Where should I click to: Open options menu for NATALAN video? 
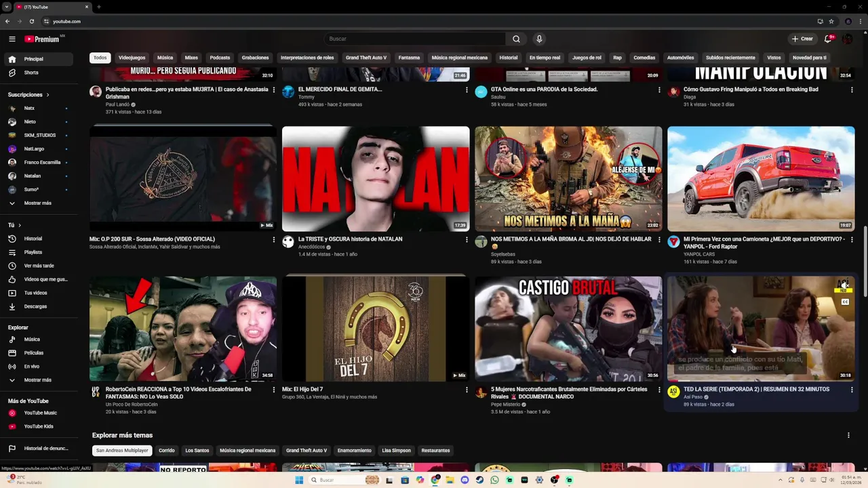coord(467,239)
